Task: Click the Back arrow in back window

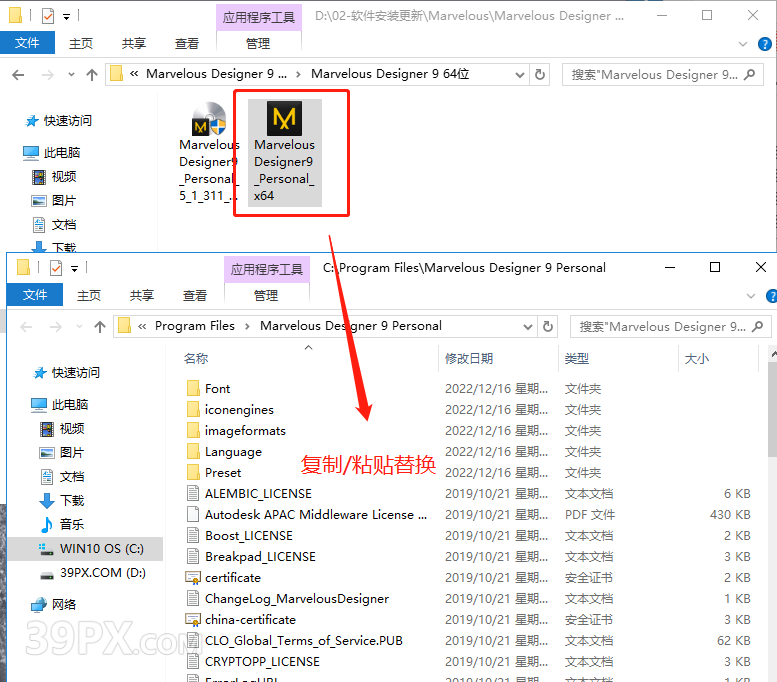Action: coord(18,75)
